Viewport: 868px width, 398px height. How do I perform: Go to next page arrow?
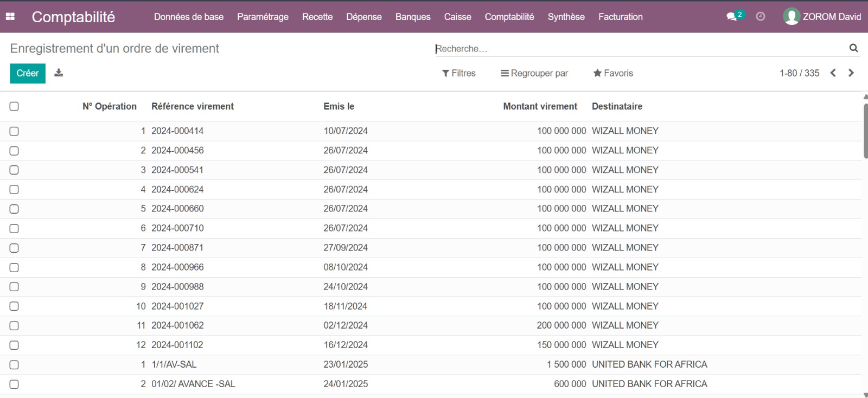pos(851,73)
